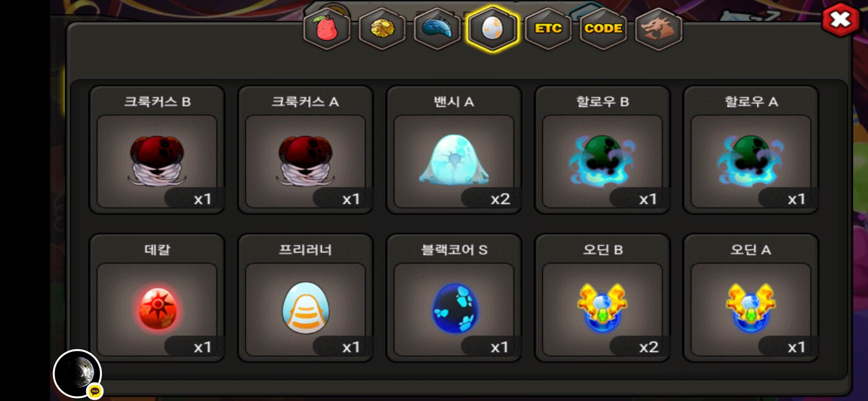Viewport: 868px width, 401px height.
Task: Open the brown dragon head tab
Action: click(x=658, y=29)
